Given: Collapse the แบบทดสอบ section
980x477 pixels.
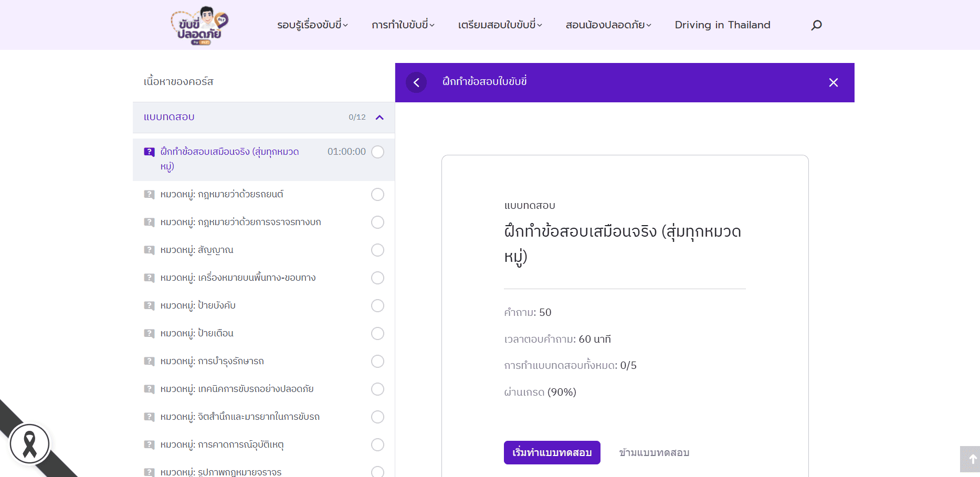Looking at the screenshot, I should [380, 118].
